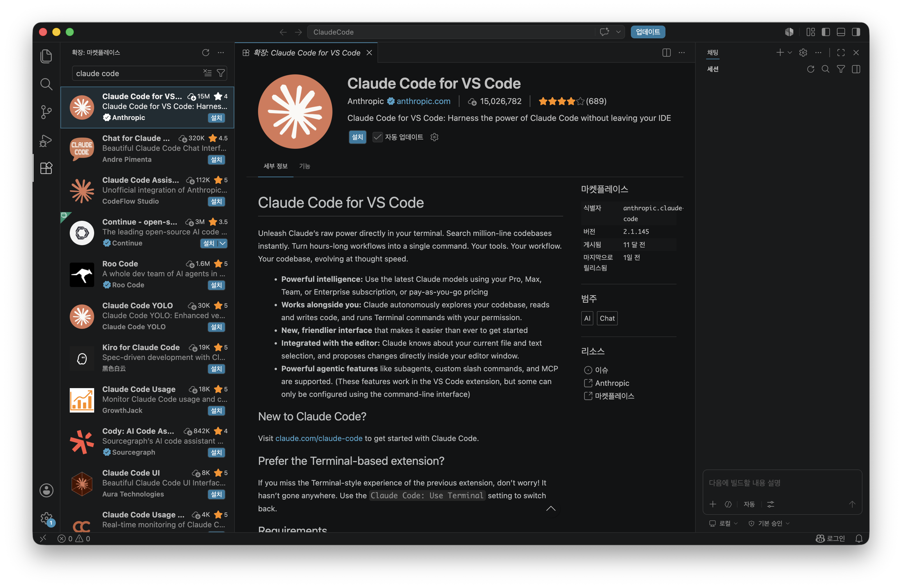The image size is (902, 588).
Task: Refresh the extensions marketplace list
Action: point(206,52)
